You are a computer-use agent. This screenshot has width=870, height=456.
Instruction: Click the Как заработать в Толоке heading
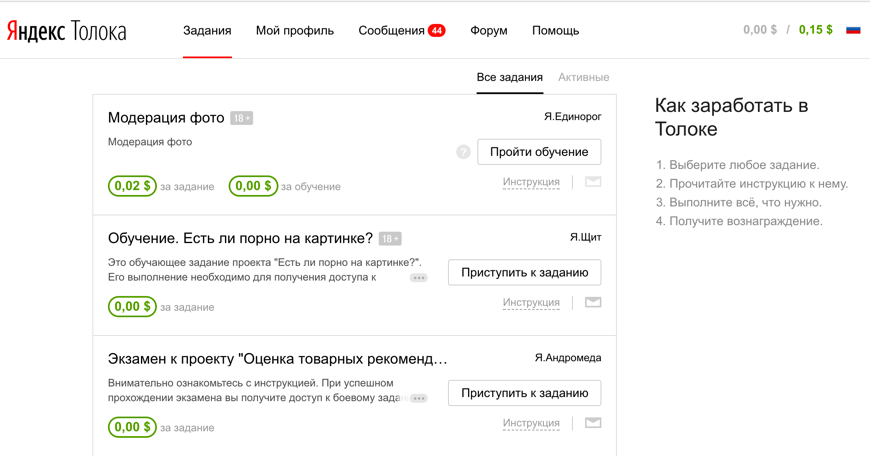point(731,117)
